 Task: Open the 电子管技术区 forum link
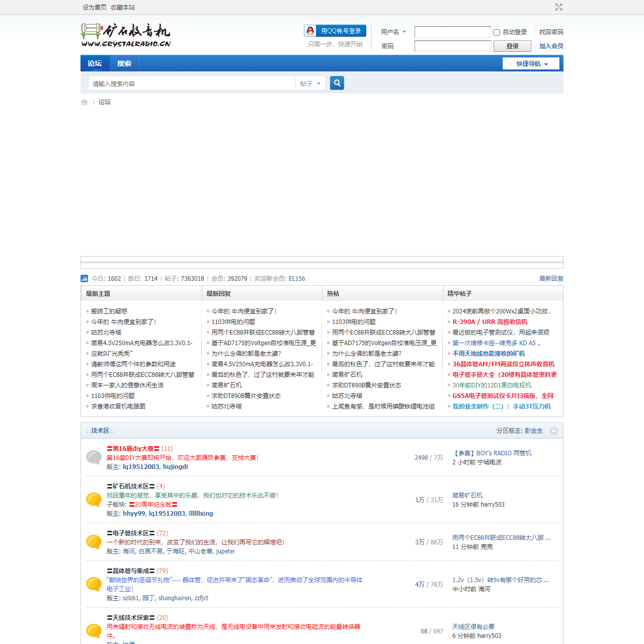click(130, 533)
